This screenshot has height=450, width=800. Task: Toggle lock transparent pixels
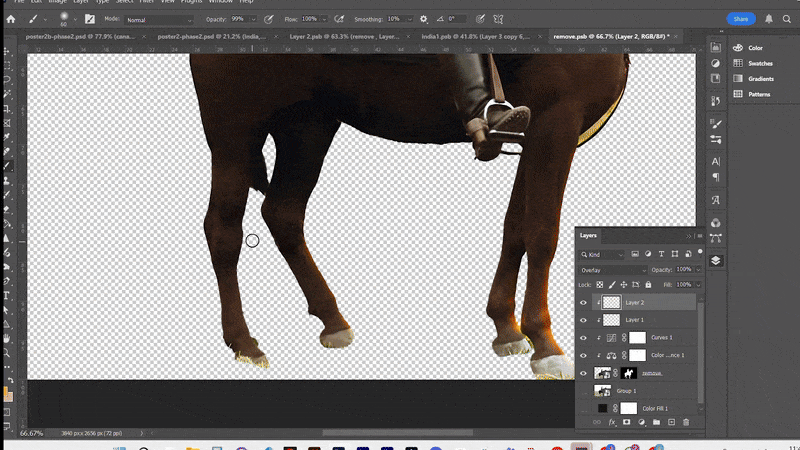pos(599,285)
